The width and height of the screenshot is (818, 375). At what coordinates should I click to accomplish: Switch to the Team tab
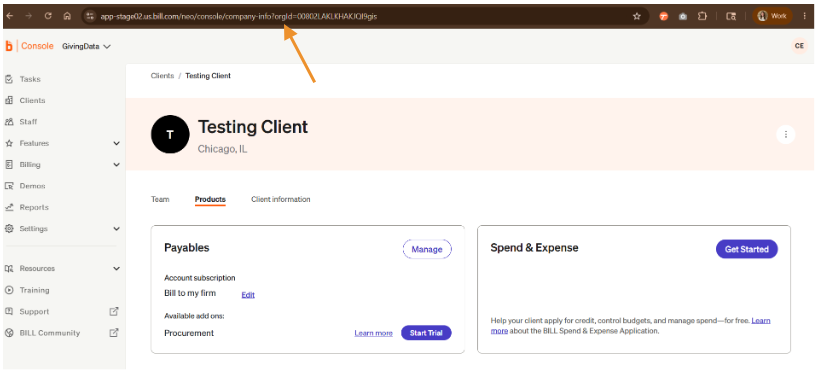tap(160, 199)
